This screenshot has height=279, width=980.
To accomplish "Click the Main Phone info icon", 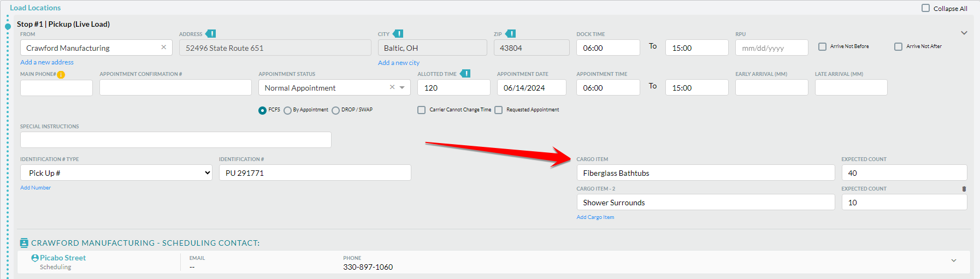I will pos(61,75).
